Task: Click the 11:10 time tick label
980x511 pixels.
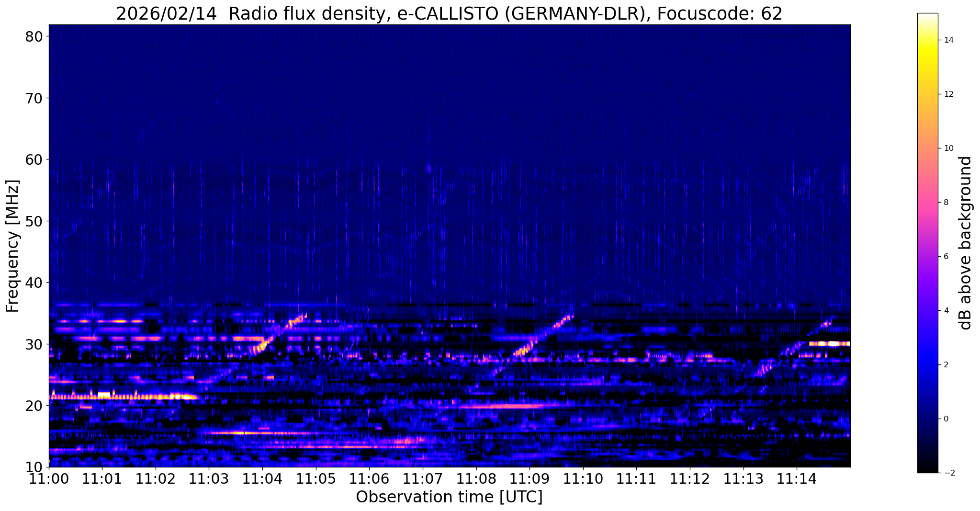Action: tap(583, 478)
